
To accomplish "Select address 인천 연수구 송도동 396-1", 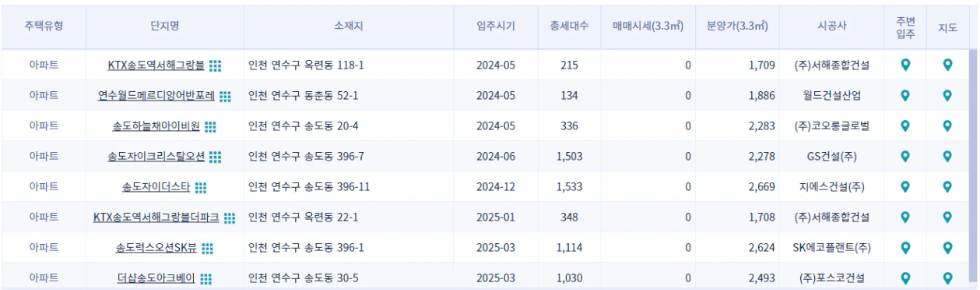I will click(306, 248).
